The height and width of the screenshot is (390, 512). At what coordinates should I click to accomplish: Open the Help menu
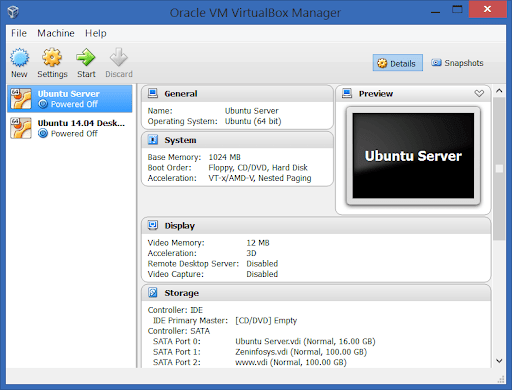[96, 33]
